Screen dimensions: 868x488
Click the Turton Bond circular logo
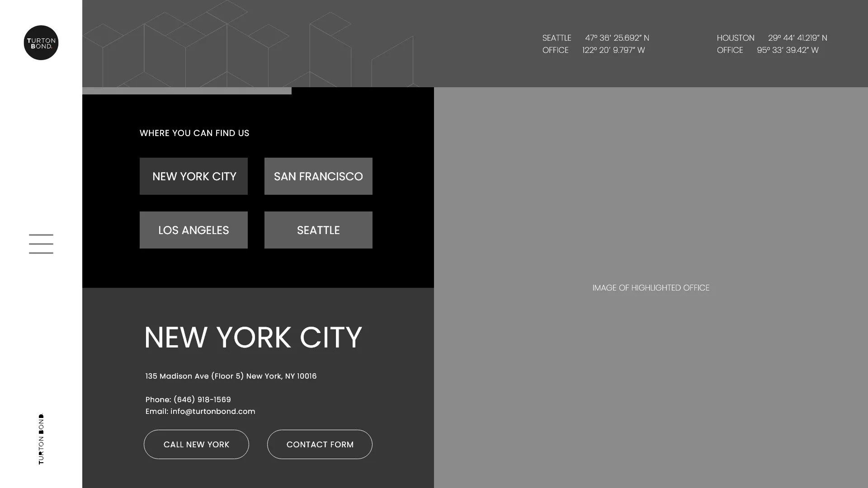click(x=41, y=42)
